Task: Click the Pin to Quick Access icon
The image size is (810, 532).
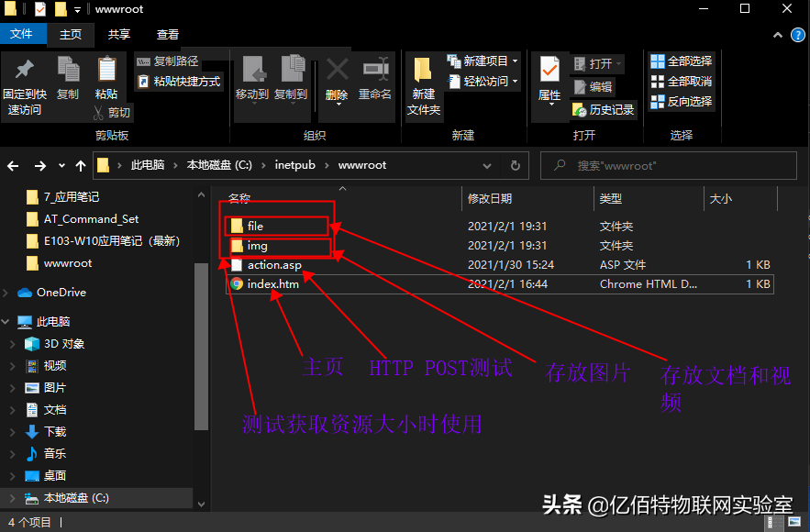Action: tap(25, 71)
